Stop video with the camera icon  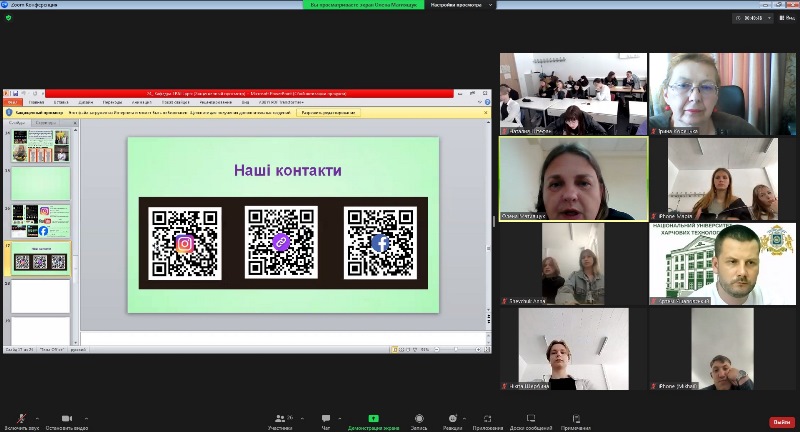[x=67, y=418]
